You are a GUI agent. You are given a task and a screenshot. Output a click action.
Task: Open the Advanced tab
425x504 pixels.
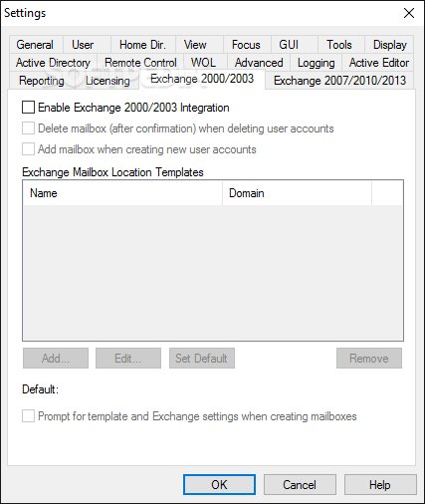click(x=259, y=63)
